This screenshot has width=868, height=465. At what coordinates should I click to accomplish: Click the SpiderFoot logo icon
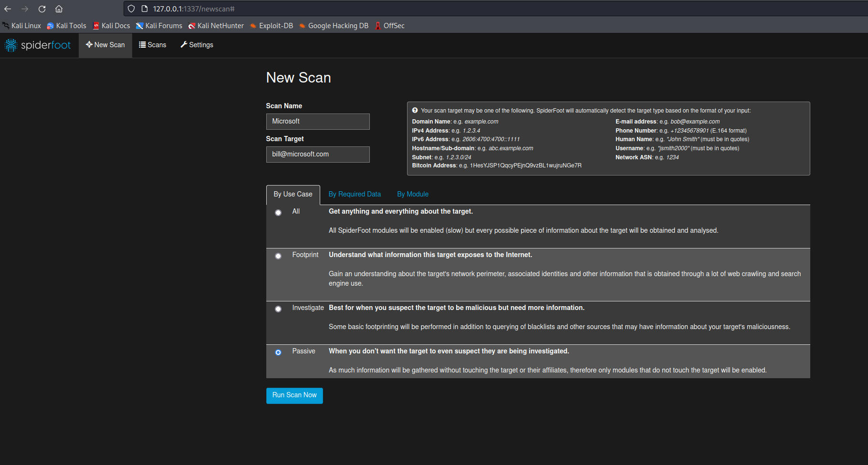coord(11,45)
